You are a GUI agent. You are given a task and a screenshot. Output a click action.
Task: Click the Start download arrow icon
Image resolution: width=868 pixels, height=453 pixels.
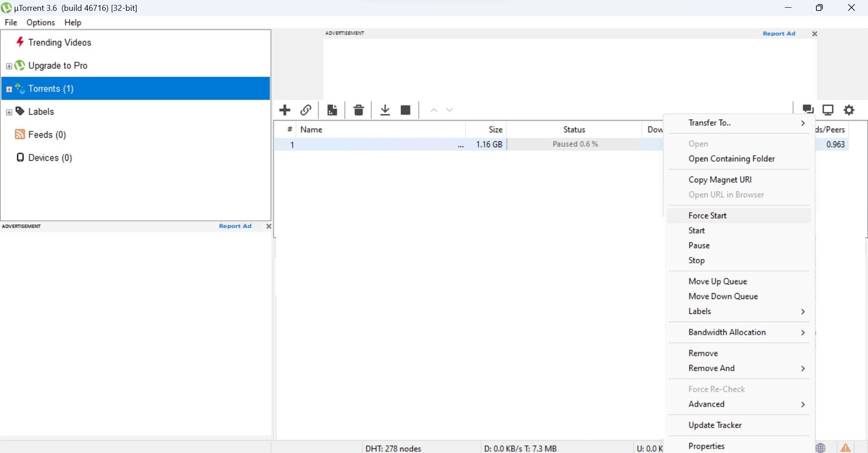pyautogui.click(x=385, y=110)
